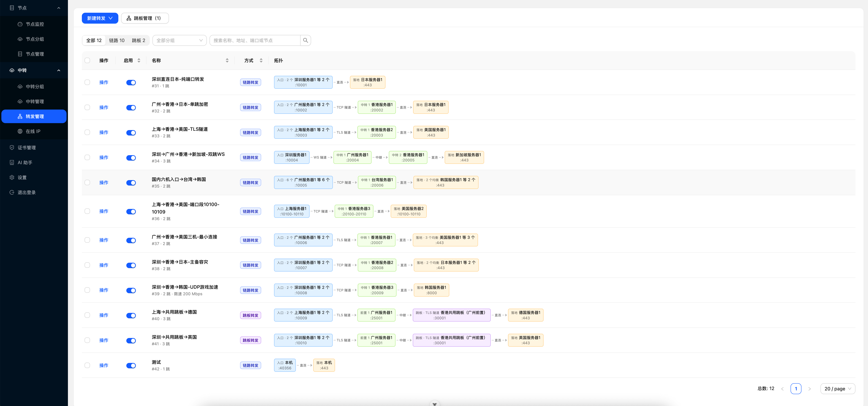The width and height of the screenshot is (868, 406).
Task: Click the 退出登录 logout icon
Action: [12, 192]
